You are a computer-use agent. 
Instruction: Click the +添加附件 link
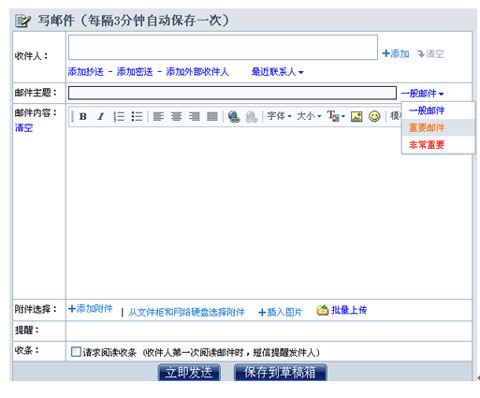[x=90, y=309]
